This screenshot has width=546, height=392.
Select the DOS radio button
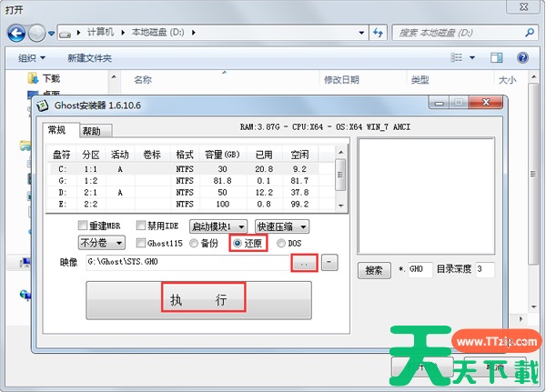[281, 244]
